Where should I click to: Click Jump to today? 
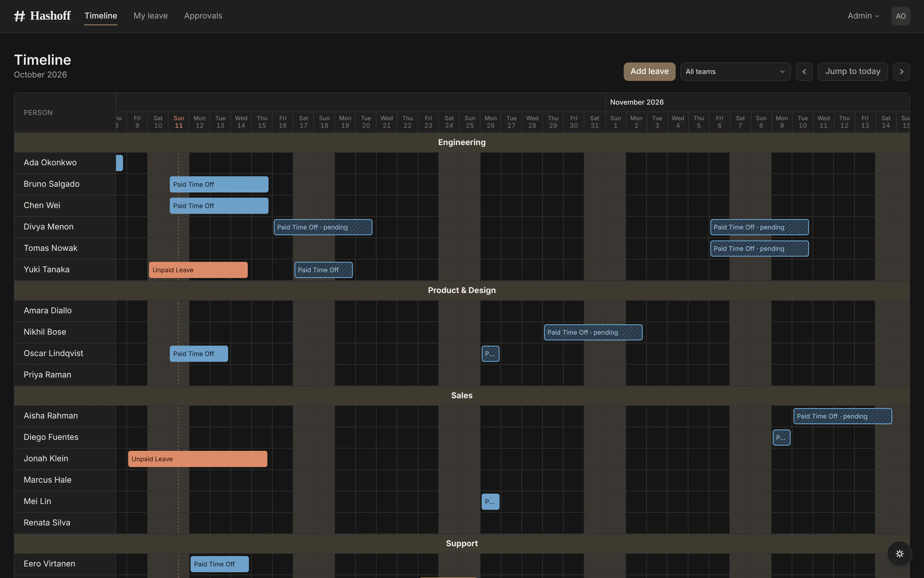click(x=853, y=71)
